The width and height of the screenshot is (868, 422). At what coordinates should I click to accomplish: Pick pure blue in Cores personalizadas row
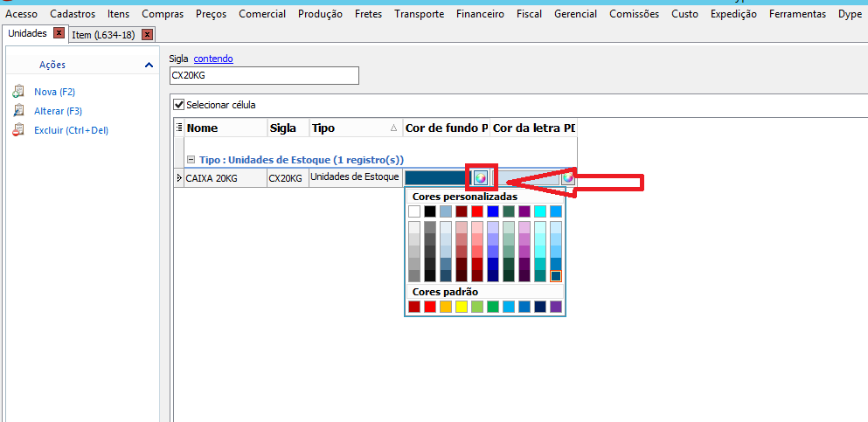pyautogui.click(x=493, y=211)
